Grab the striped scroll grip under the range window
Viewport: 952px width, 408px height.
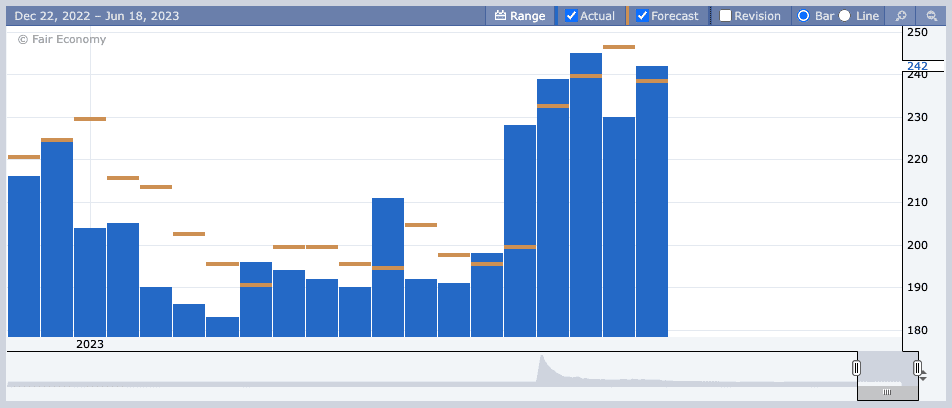[x=887, y=392]
